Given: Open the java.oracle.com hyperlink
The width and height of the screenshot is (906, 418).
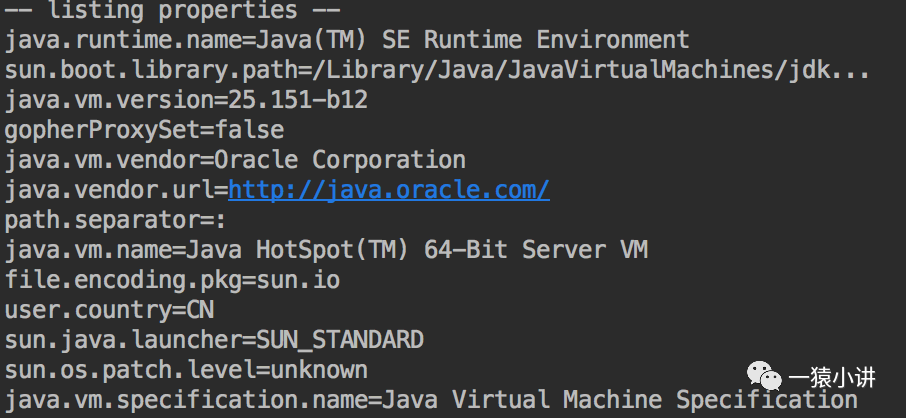Looking at the screenshot, I should (388, 189).
